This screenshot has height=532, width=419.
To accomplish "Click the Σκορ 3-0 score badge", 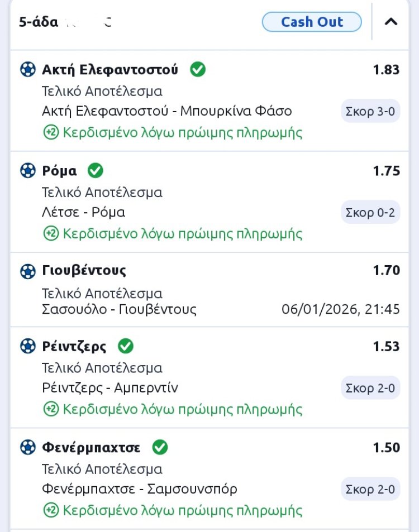I will tap(370, 111).
